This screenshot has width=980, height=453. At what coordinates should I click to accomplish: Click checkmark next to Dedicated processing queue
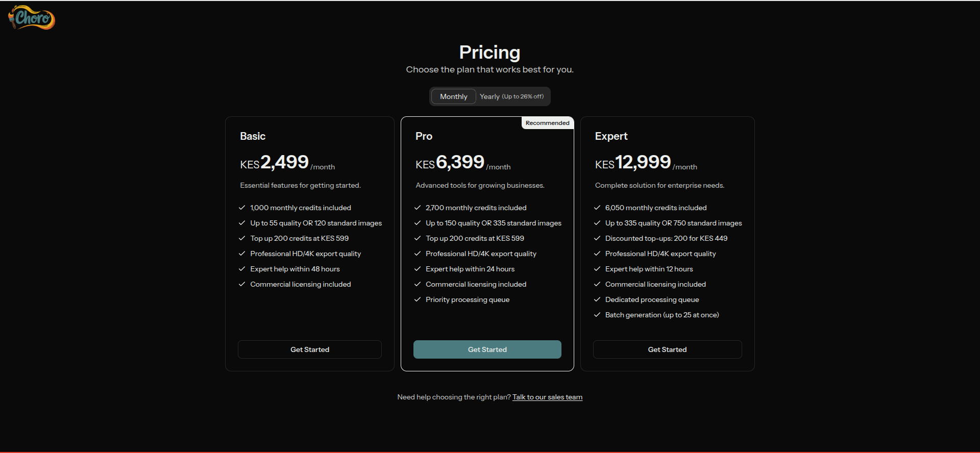tap(597, 299)
